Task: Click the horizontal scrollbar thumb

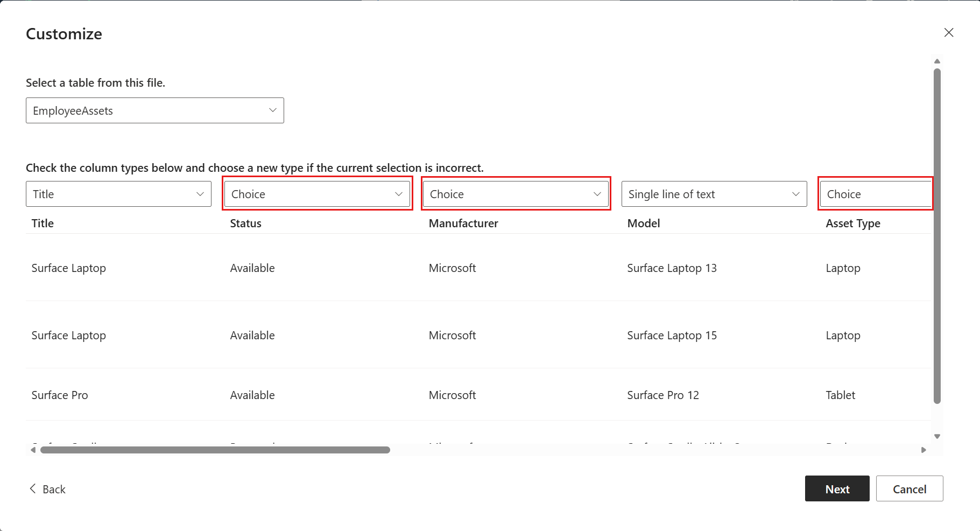Action: [215, 450]
